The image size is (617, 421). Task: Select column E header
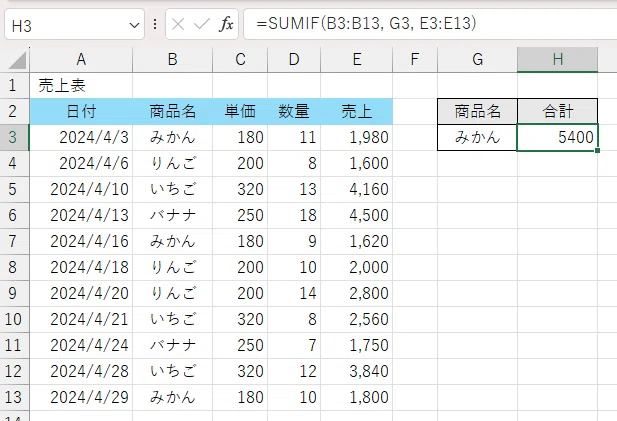click(357, 60)
